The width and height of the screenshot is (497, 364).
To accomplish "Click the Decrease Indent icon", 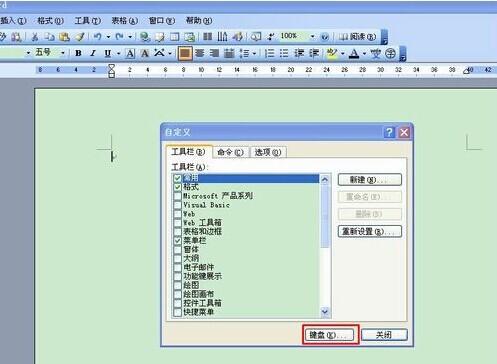I will click(x=299, y=53).
